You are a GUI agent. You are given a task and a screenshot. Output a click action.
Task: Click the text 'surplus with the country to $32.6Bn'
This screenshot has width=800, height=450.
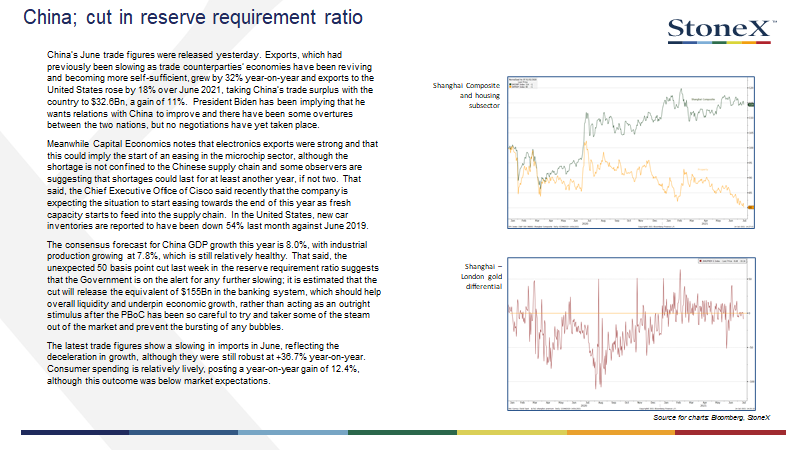pos(210,96)
